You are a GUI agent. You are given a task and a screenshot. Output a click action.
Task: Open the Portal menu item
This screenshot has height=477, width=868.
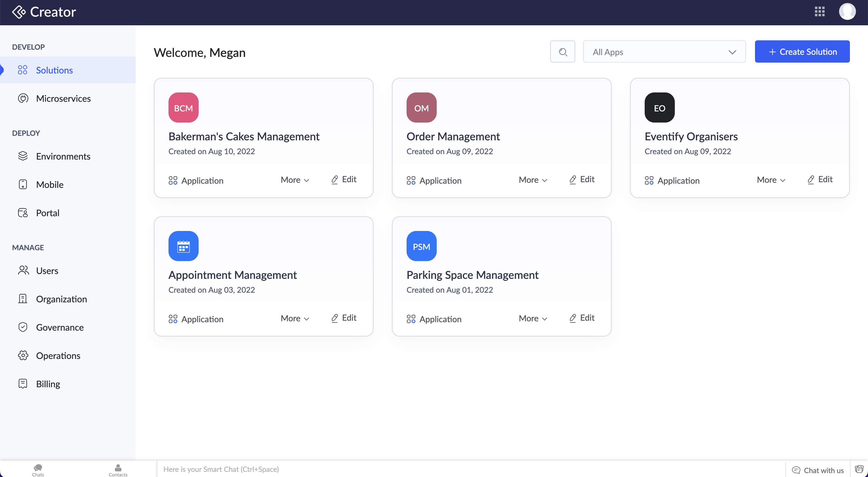pyautogui.click(x=68, y=213)
